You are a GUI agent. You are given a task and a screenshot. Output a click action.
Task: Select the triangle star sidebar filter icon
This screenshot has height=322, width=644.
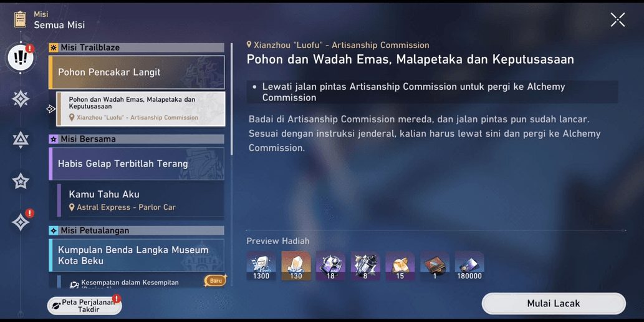tap(21, 139)
